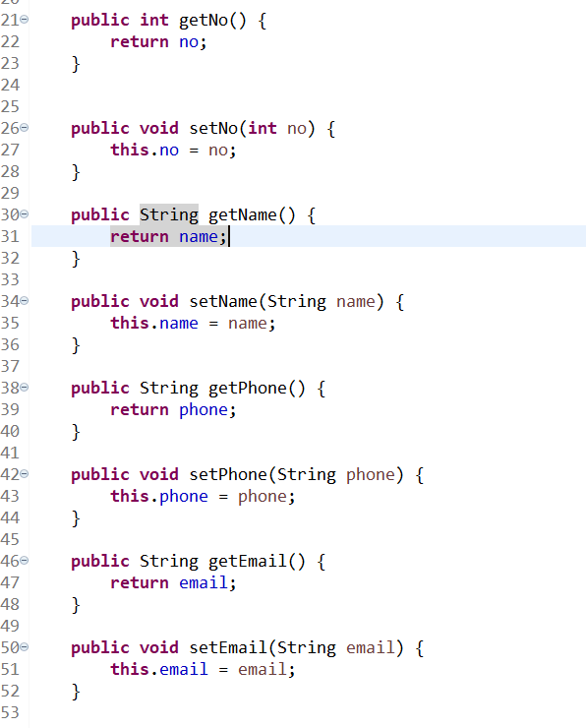Click the 'phone' field in return phone;

(x=204, y=410)
